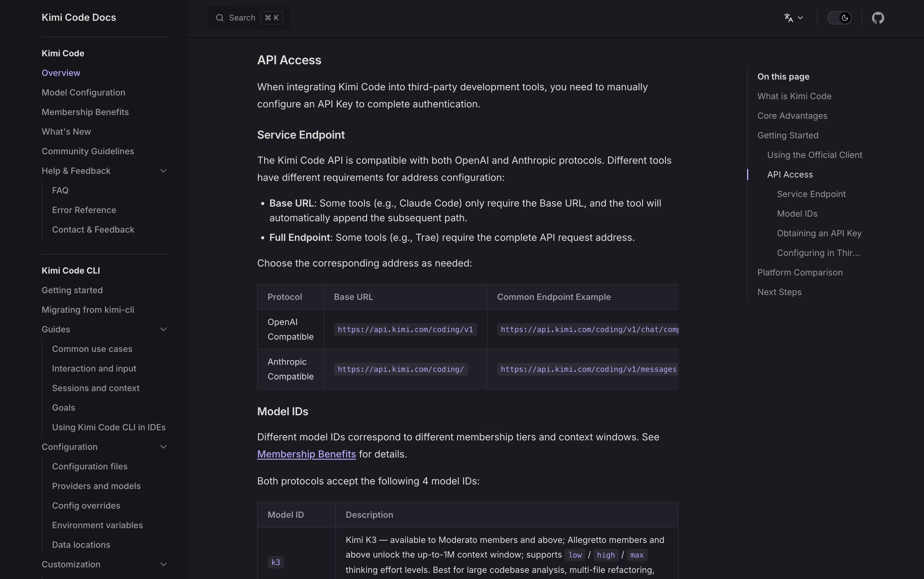Viewport: 924px width, 579px height.
Task: Toggle the dark mode switch
Action: [x=839, y=18]
